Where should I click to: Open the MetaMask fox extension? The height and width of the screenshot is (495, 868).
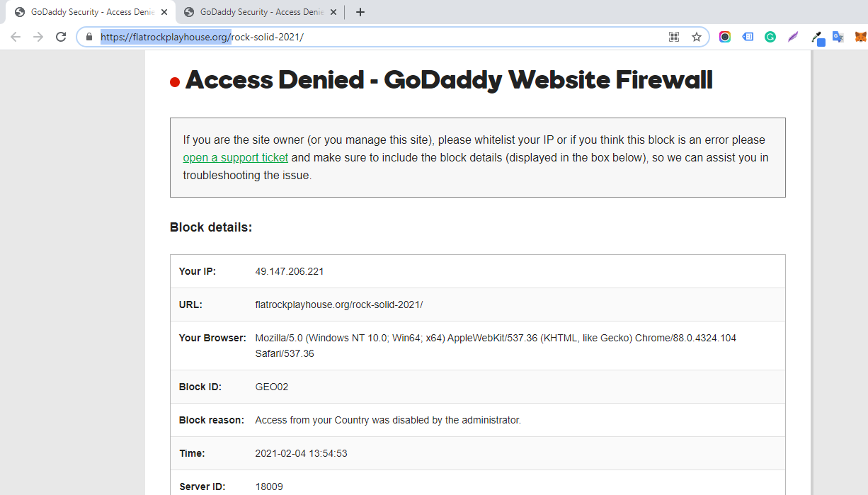[860, 37]
